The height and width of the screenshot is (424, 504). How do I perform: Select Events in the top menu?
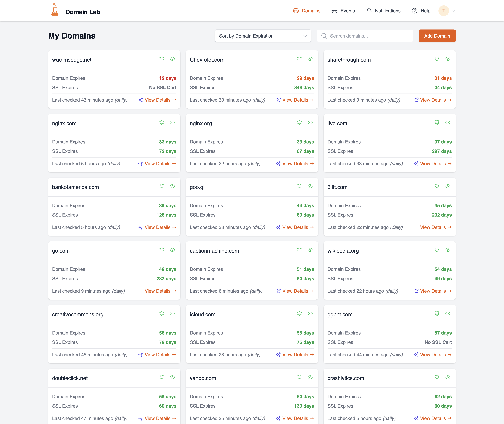click(x=348, y=11)
